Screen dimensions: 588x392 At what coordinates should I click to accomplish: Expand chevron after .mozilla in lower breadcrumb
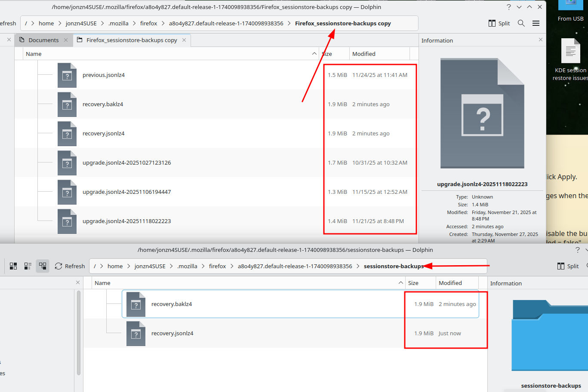click(x=203, y=266)
